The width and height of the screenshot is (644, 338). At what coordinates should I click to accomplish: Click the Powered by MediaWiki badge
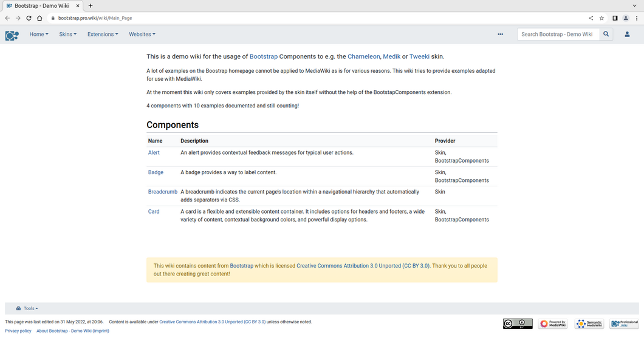pyautogui.click(x=553, y=323)
